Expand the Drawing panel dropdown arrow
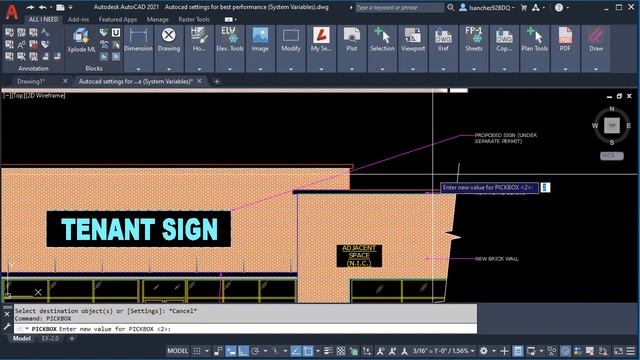The image size is (640, 360). click(x=169, y=69)
